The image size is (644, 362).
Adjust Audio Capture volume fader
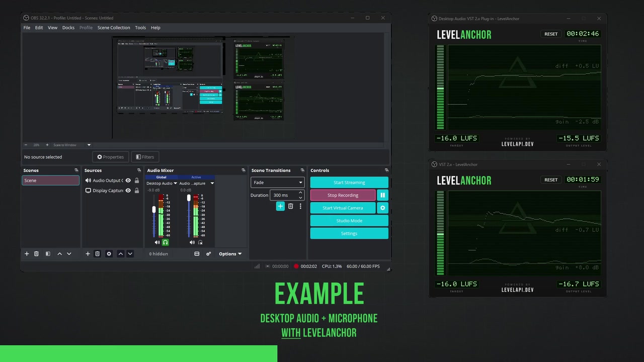[x=189, y=198]
